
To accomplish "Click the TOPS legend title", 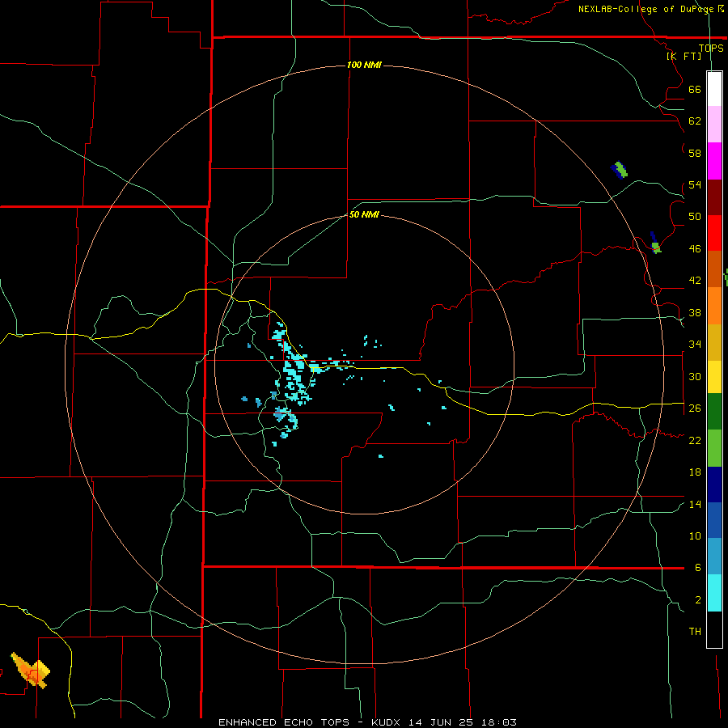I will click(711, 48).
